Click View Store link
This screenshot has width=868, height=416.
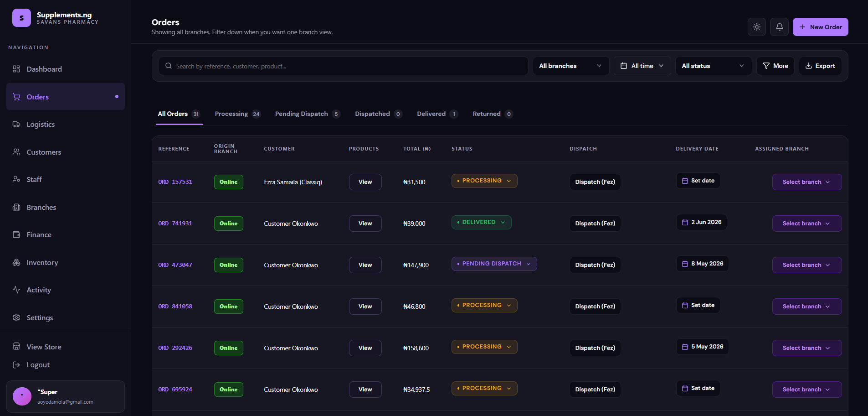(x=44, y=347)
